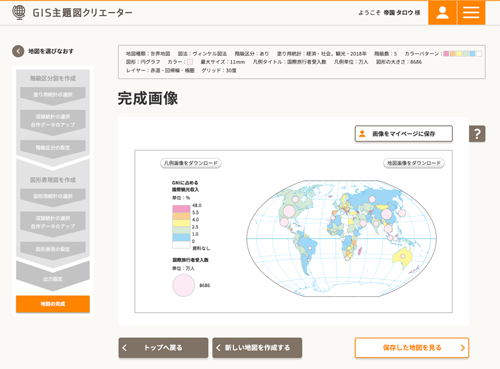This screenshot has height=369, width=500.
Task: Open the user account icon
Action: coord(442,13)
